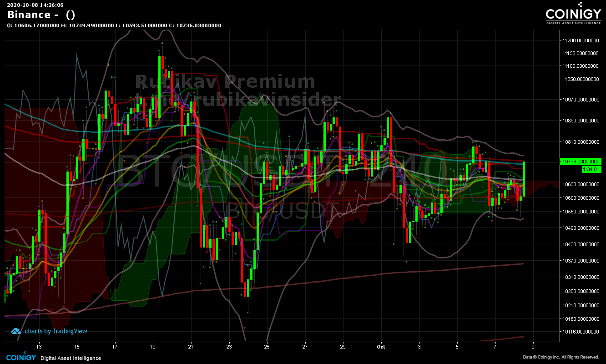This screenshot has height=364, width=606.
Task: Click date axis label '25'
Action: click(x=267, y=346)
